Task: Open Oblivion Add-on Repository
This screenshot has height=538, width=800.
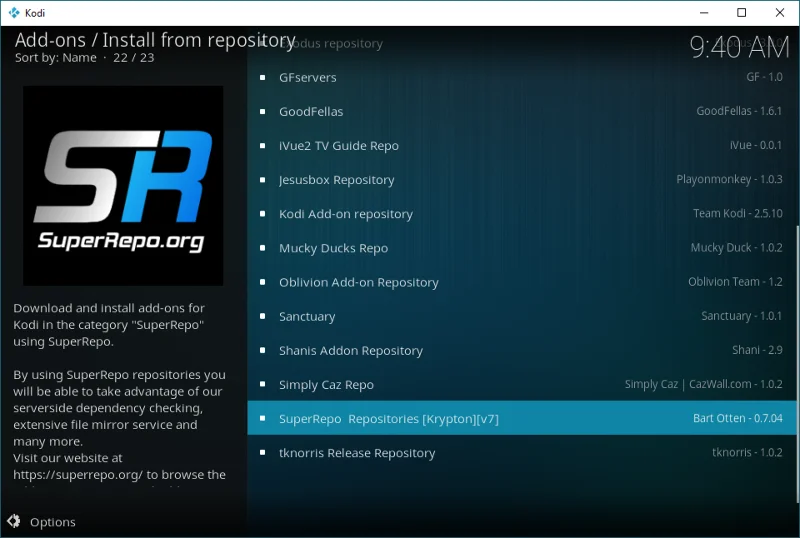Action: [522, 282]
